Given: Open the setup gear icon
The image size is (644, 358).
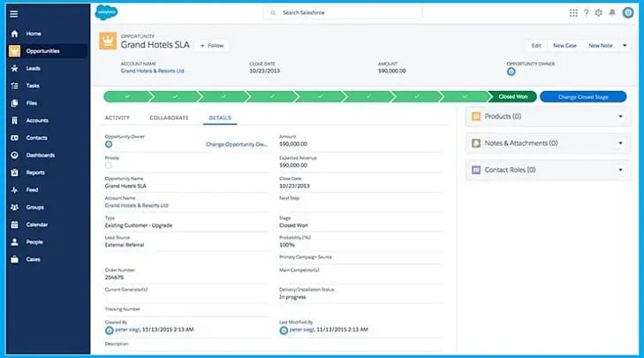Looking at the screenshot, I should [598, 12].
